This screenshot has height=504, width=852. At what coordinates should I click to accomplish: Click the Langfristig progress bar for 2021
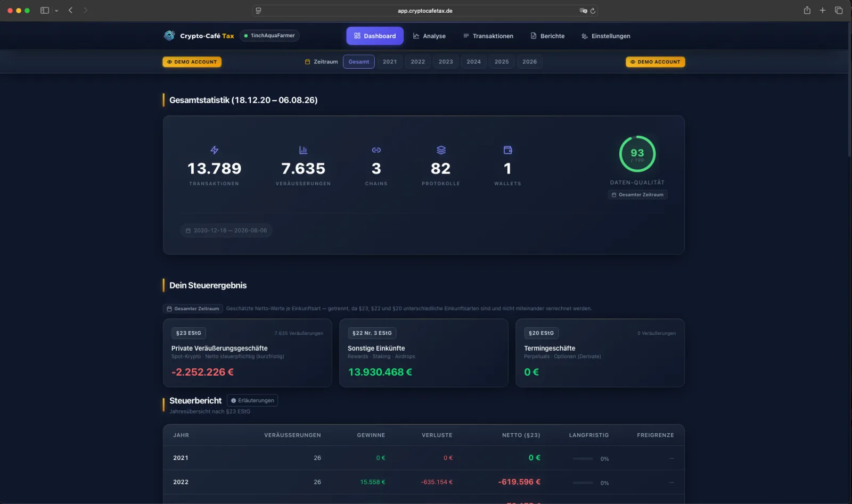(583, 458)
